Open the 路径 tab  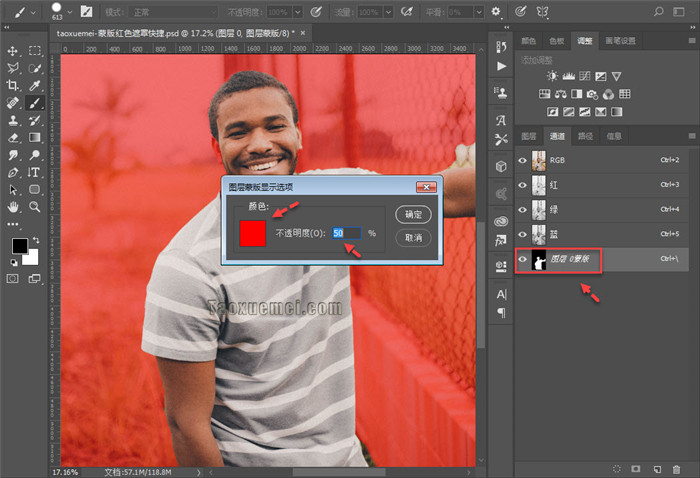pos(586,136)
